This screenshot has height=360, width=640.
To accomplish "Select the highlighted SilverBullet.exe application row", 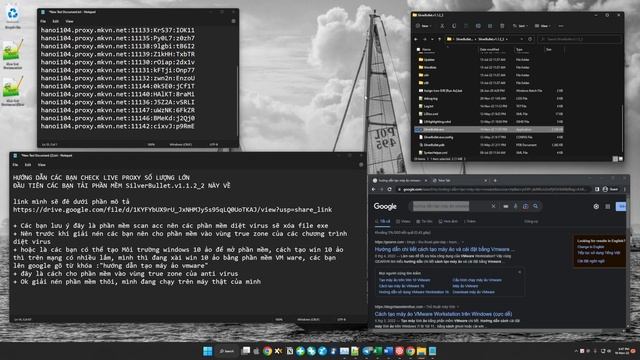I will (489, 129).
